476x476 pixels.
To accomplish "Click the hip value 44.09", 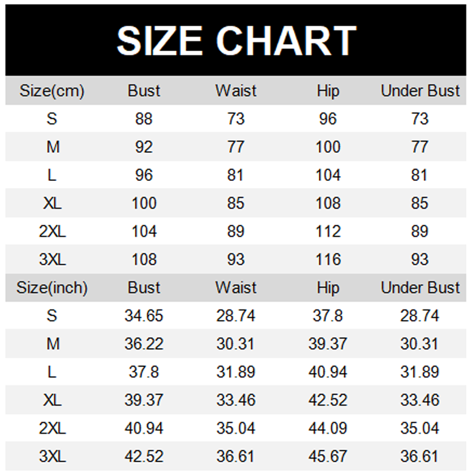I will click(328, 428).
